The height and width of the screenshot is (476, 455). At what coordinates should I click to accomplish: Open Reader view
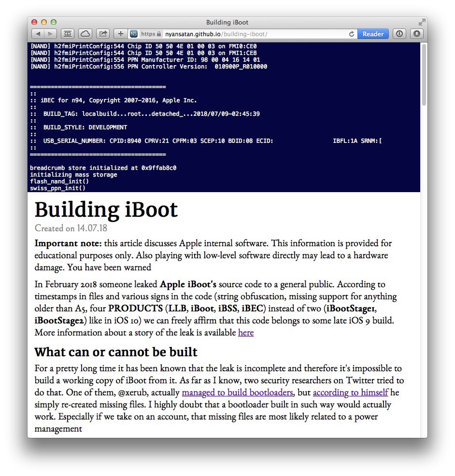373,34
